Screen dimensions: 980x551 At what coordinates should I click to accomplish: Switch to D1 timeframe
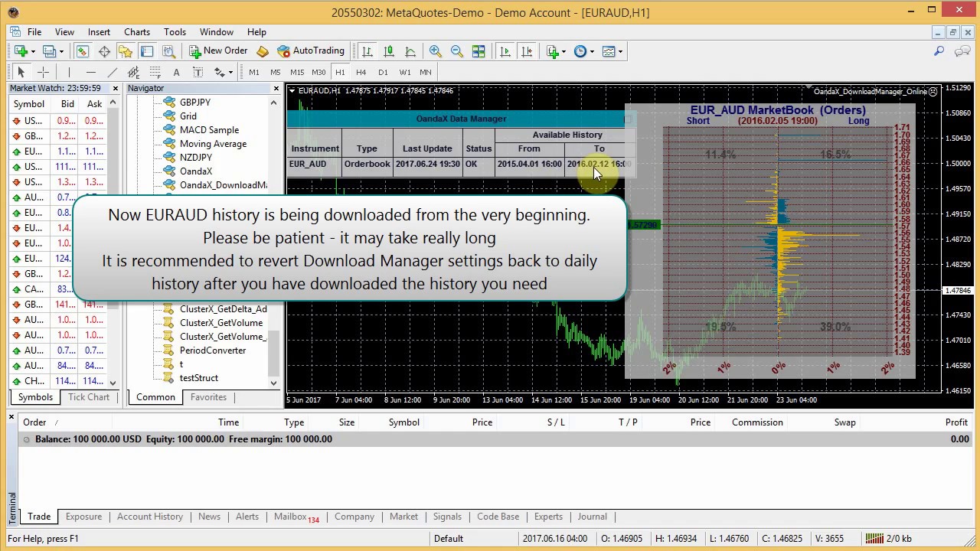click(x=383, y=72)
